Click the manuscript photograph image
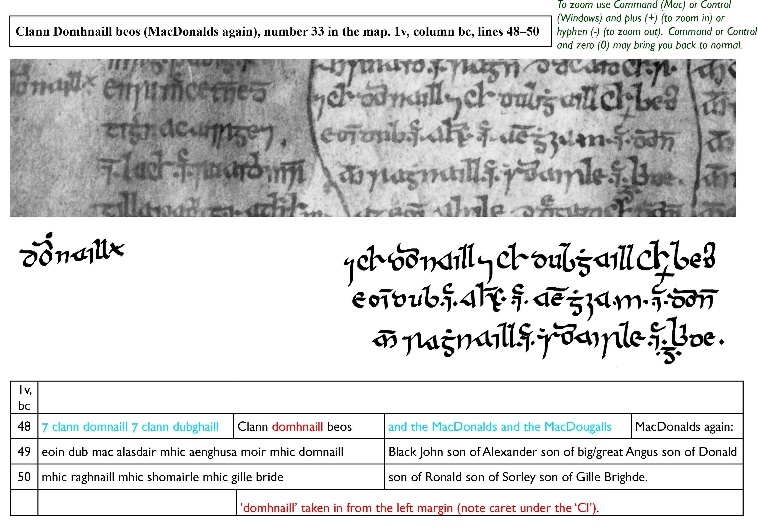Image resolution: width=758 pixels, height=532 pixels. click(373, 138)
